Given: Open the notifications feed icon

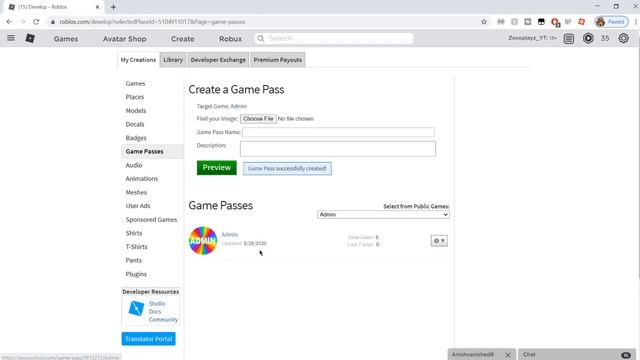Looking at the screenshot, I should (569, 38).
